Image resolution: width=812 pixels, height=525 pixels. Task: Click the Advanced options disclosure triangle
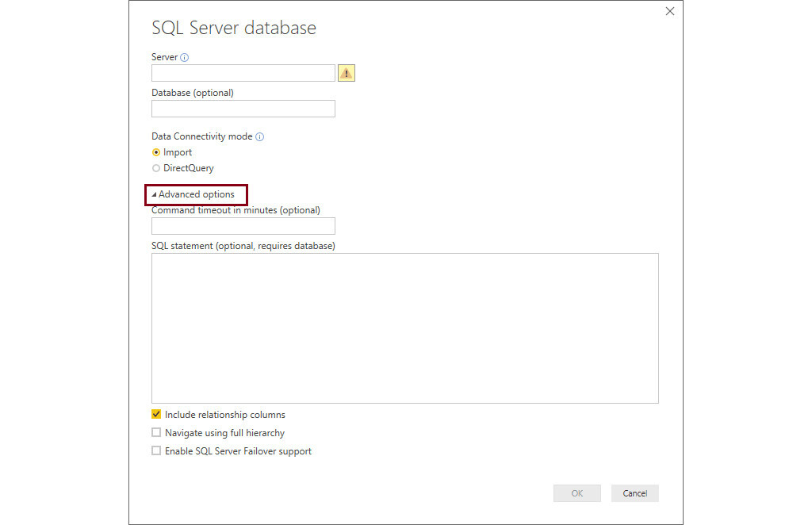[155, 194]
